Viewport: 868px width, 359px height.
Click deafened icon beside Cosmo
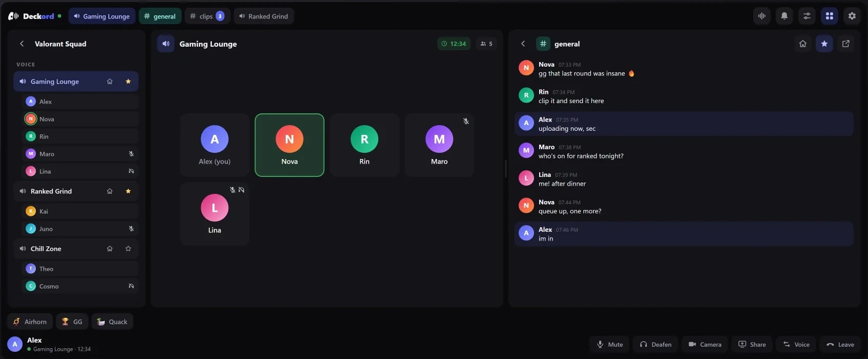coord(131,286)
